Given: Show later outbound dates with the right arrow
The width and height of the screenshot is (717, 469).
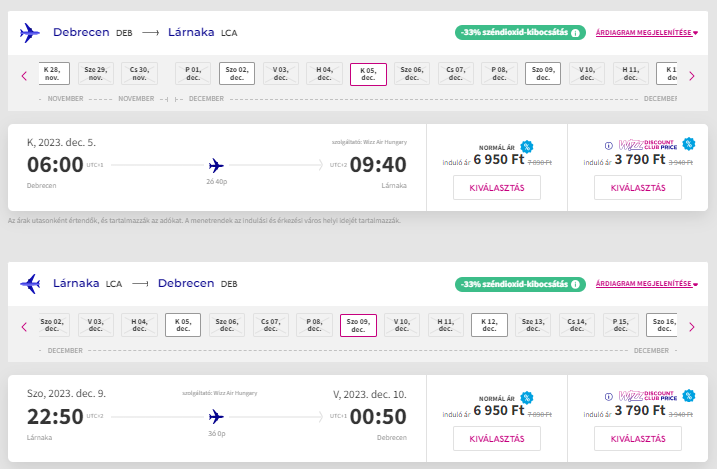Looking at the screenshot, I should click(692, 76).
